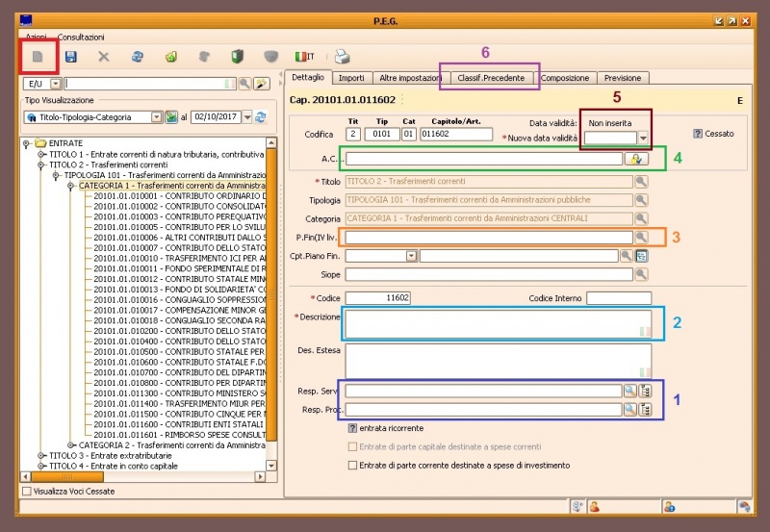Open the Titolo-Tipologia-Categoria view dropdown
770x532 pixels.
156,116
